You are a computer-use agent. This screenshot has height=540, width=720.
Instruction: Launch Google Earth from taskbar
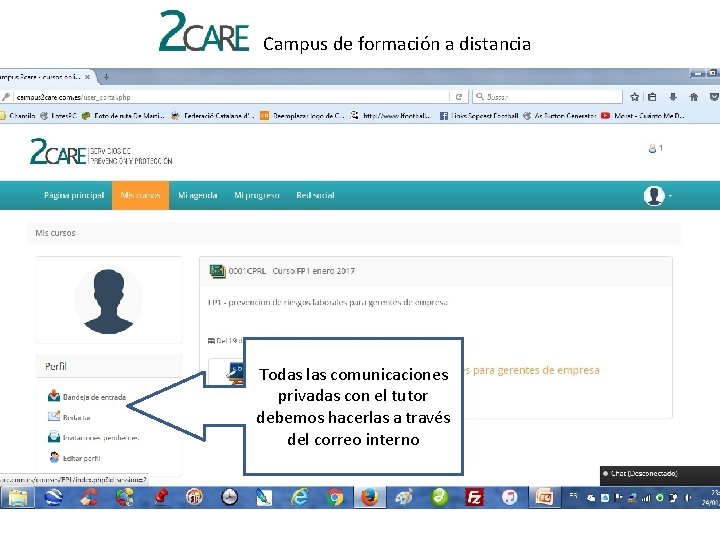coord(54,497)
